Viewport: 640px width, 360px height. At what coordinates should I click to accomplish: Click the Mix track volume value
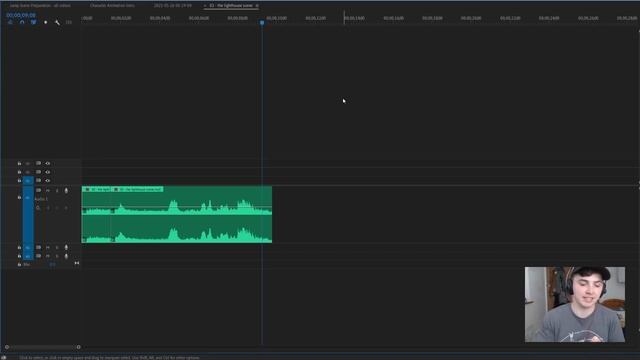point(52,264)
